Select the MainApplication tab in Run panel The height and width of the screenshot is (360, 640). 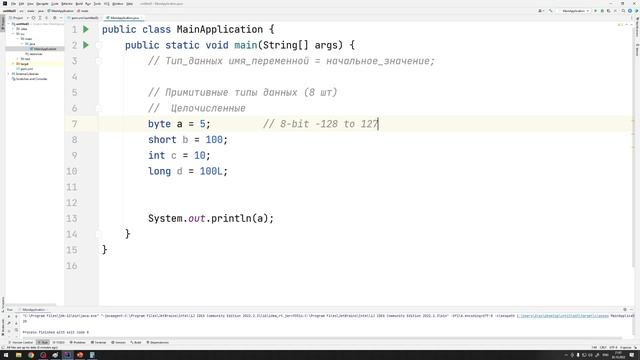click(x=33, y=309)
